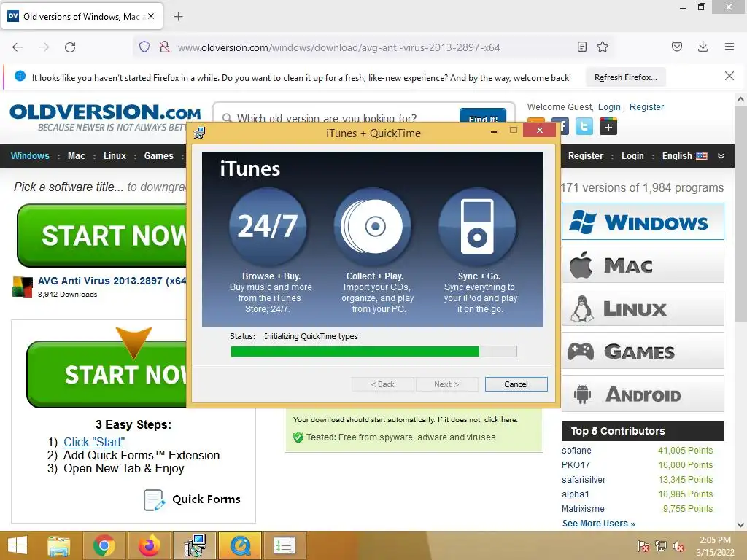The image size is (747, 560).
Task: Close the Old versions of Windows tab
Action: (x=151, y=16)
